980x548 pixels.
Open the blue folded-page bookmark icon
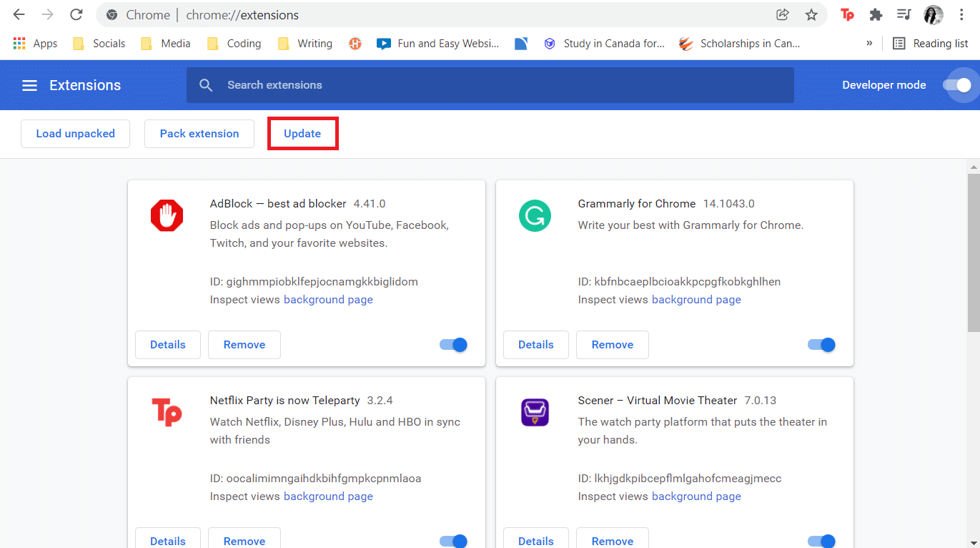[521, 44]
